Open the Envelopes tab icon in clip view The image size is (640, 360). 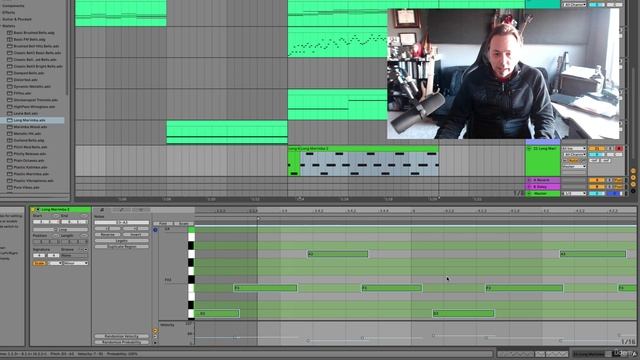[x=121, y=210]
